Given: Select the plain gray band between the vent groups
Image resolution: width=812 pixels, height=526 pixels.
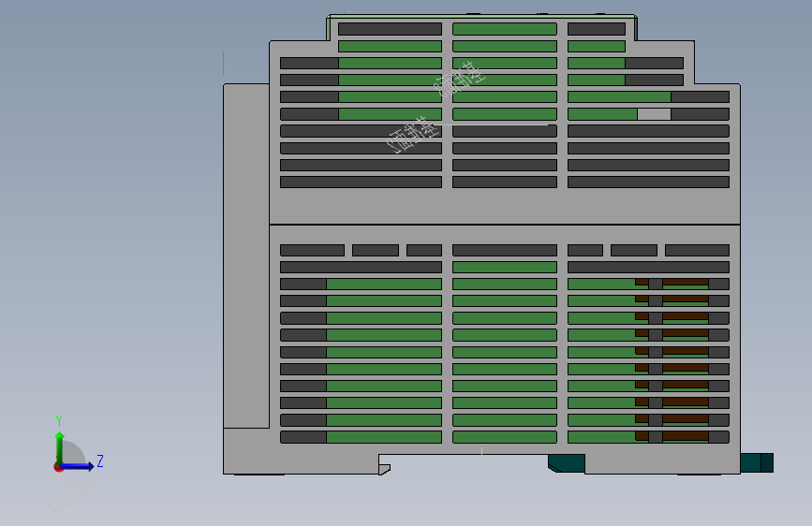Looking at the screenshot, I should 505,206.
